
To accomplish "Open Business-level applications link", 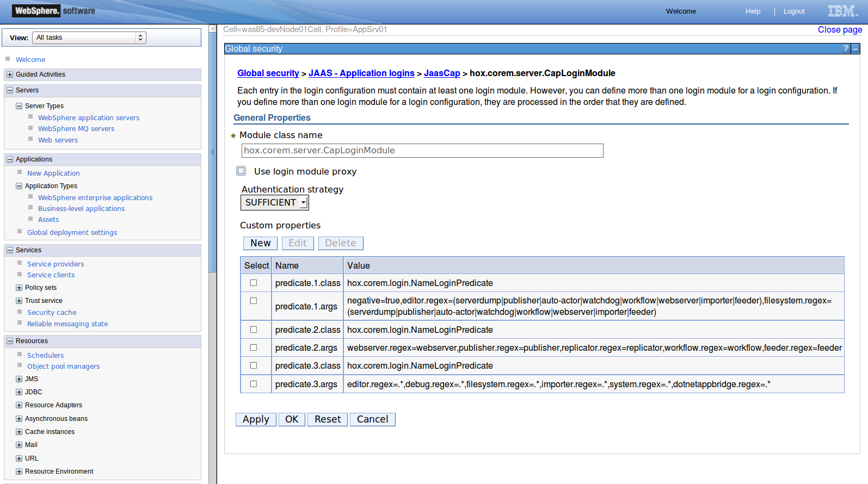I will pos(82,209).
